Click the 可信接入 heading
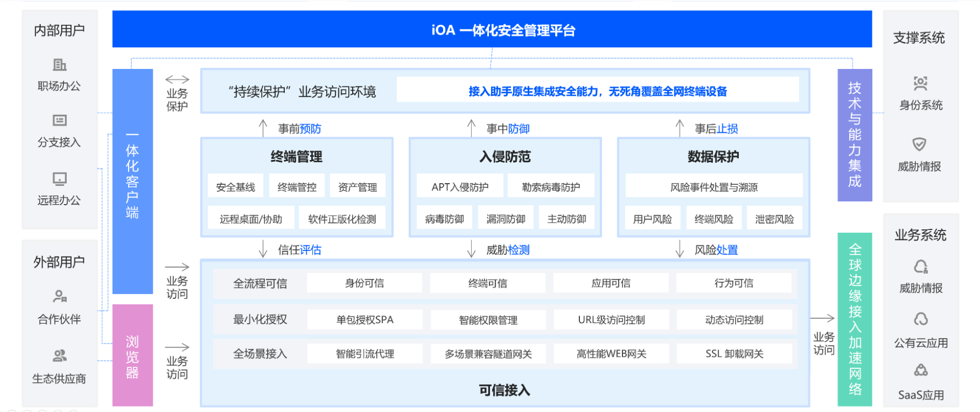980x412 pixels. coord(504,390)
